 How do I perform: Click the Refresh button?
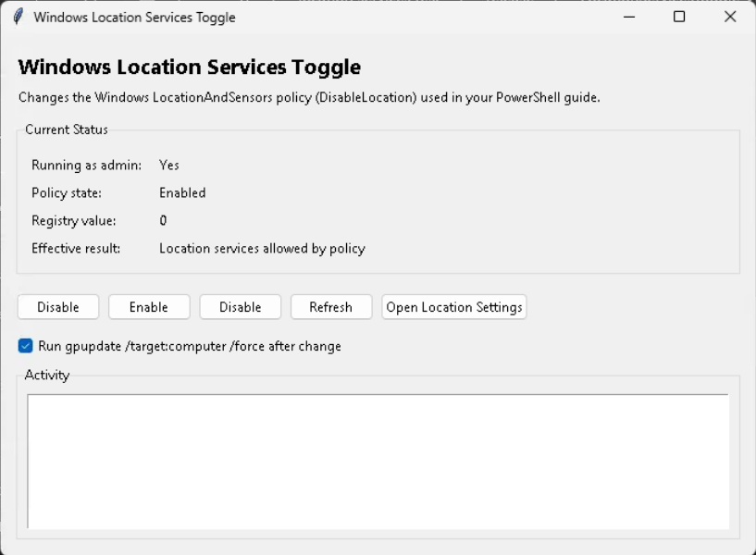click(331, 307)
